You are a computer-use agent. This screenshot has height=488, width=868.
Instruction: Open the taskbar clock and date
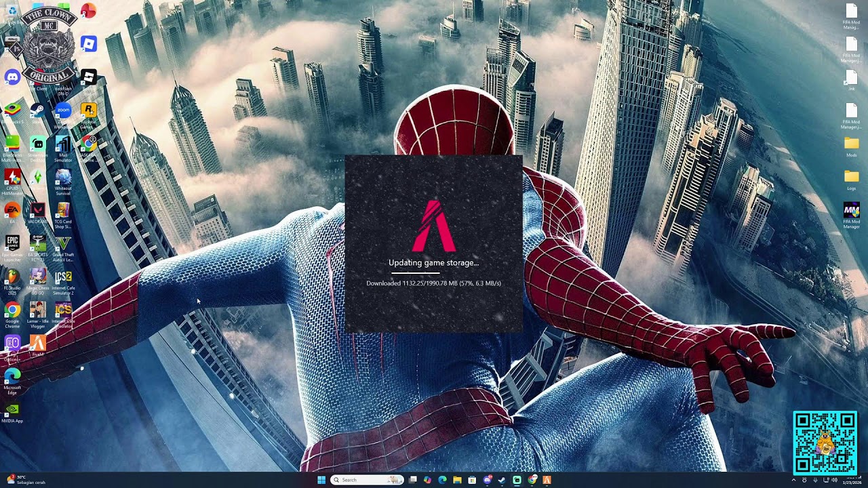pos(852,481)
